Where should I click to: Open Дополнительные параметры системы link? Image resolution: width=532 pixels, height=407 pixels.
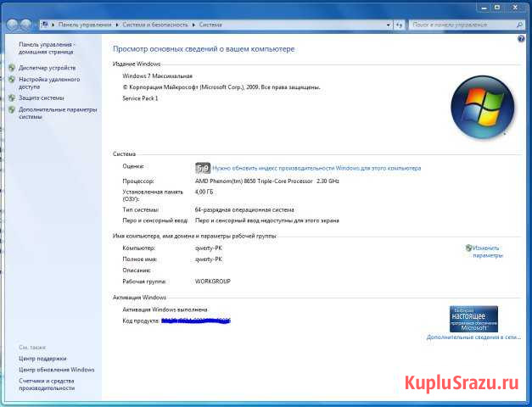58,114
